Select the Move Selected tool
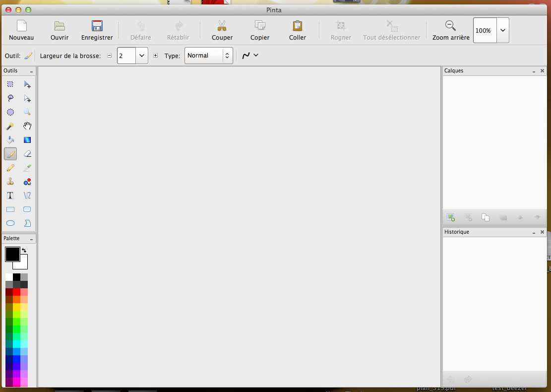This screenshot has width=551, height=392. click(27, 84)
